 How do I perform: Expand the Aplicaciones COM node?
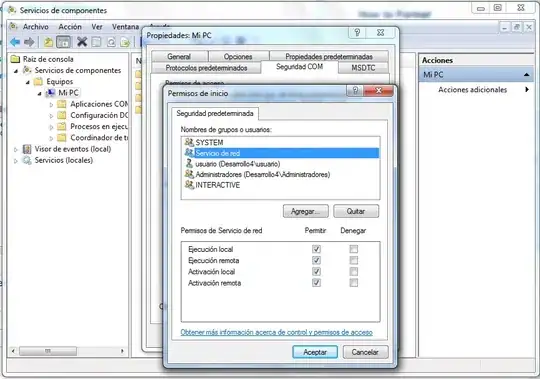click(51, 104)
